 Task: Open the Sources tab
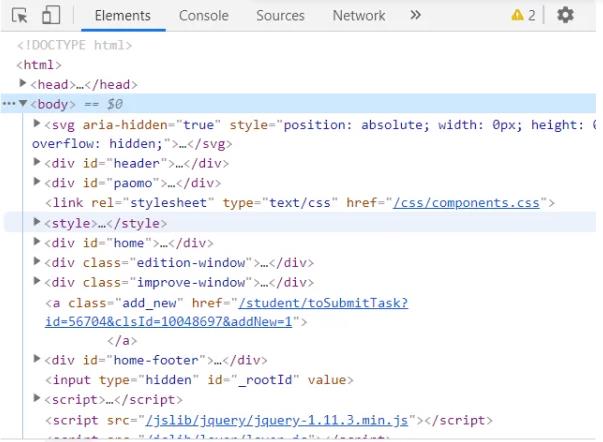tap(280, 16)
